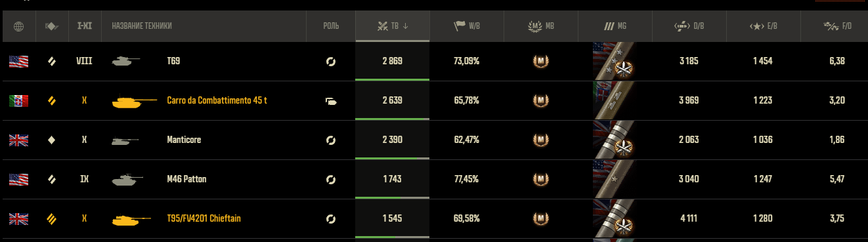Sort by РОЛЬ role column header

point(332,27)
